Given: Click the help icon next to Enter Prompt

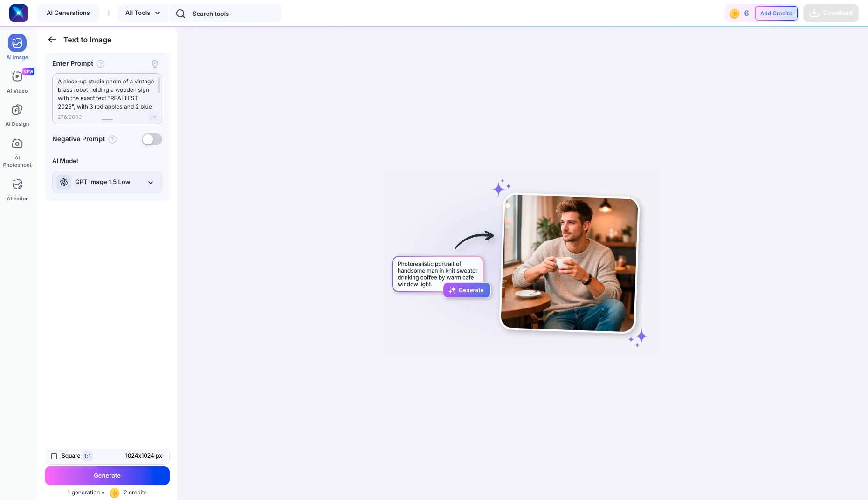Looking at the screenshot, I should pyautogui.click(x=101, y=64).
